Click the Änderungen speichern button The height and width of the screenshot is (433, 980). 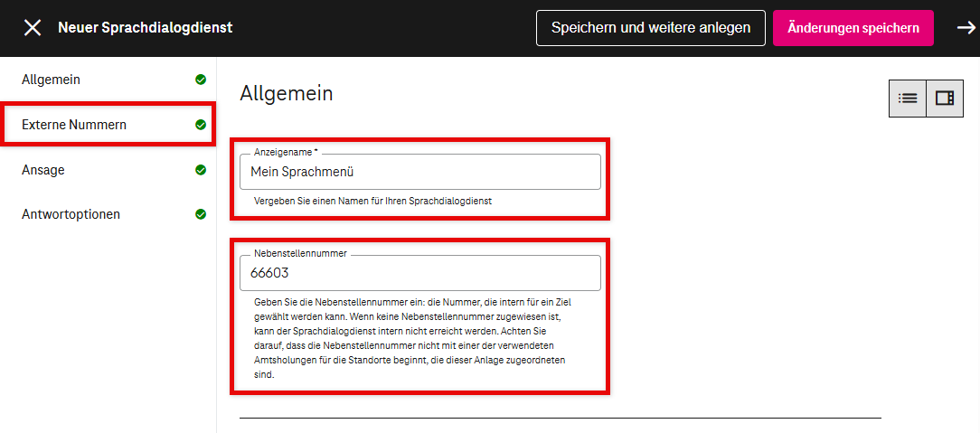pos(853,28)
